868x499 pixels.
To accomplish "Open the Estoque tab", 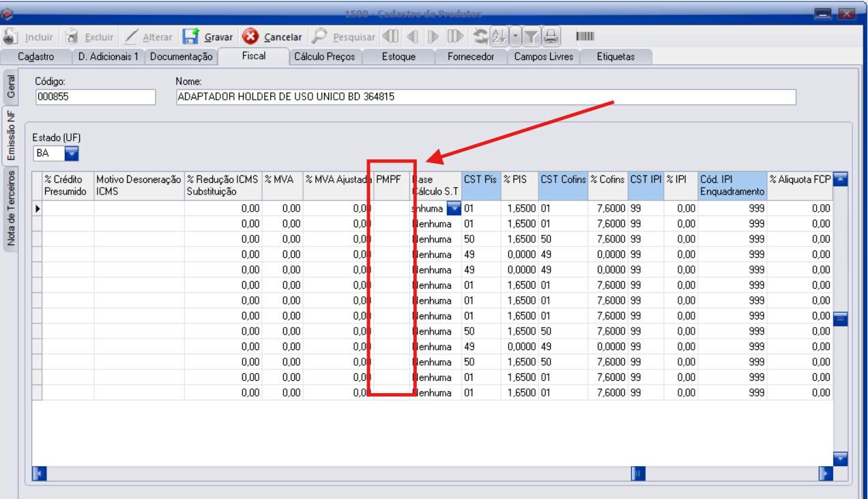I will 399,57.
